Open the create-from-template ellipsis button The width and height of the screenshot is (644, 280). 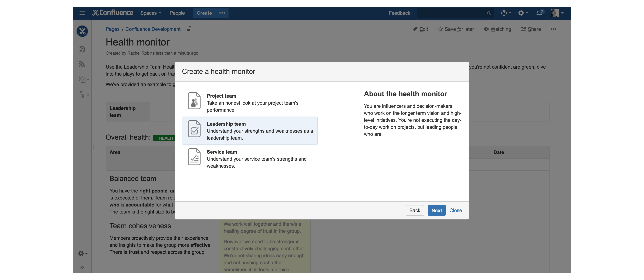coord(222,13)
